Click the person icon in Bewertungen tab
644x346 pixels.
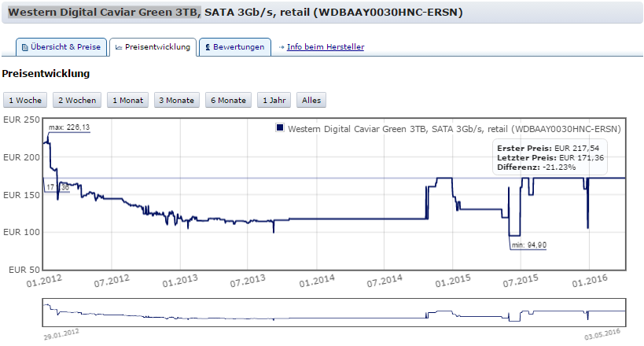click(x=208, y=47)
